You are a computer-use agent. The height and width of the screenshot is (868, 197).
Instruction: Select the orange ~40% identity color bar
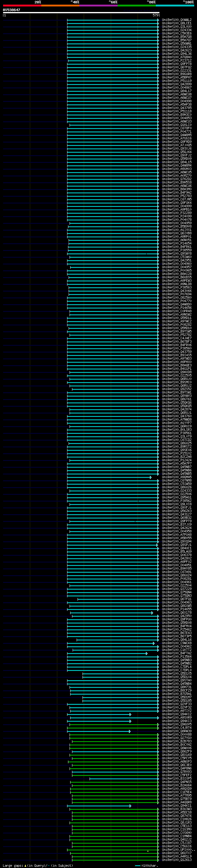coord(60,6)
